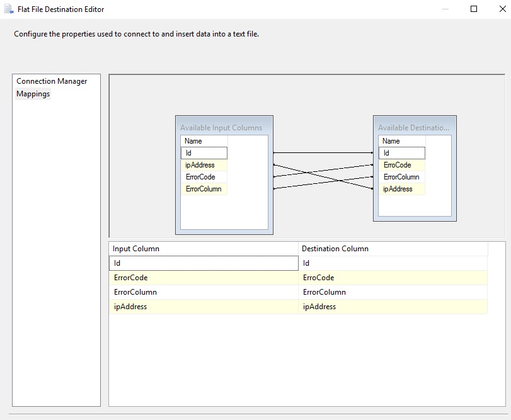Close the Flat File Destination Editor window
The image size is (511, 420).
click(x=503, y=9)
